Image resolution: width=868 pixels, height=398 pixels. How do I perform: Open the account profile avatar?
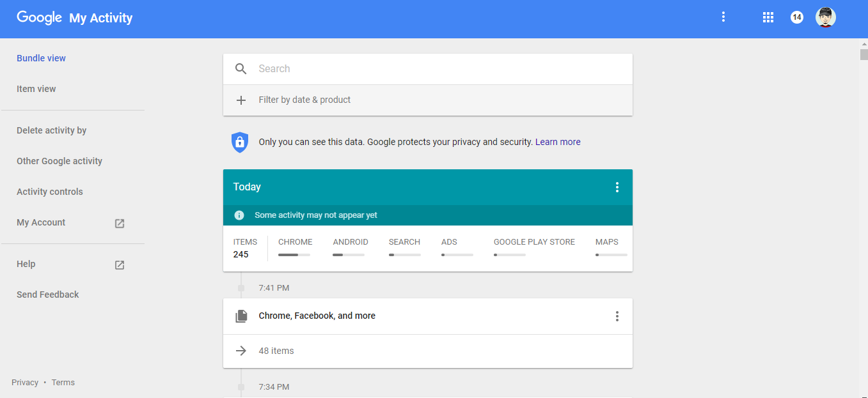coord(826,17)
